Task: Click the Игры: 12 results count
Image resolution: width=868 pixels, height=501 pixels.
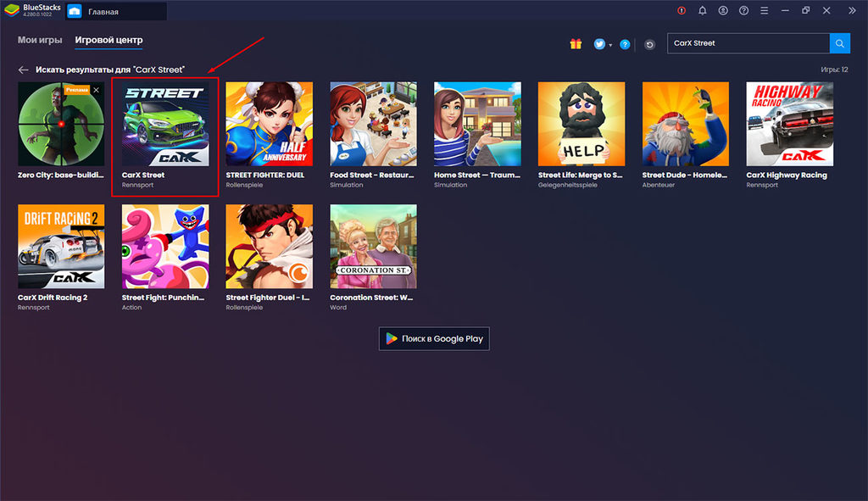Action: click(834, 70)
